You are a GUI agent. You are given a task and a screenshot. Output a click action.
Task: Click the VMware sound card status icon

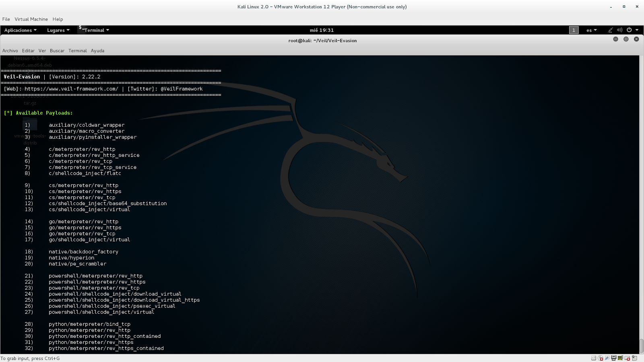(x=621, y=358)
